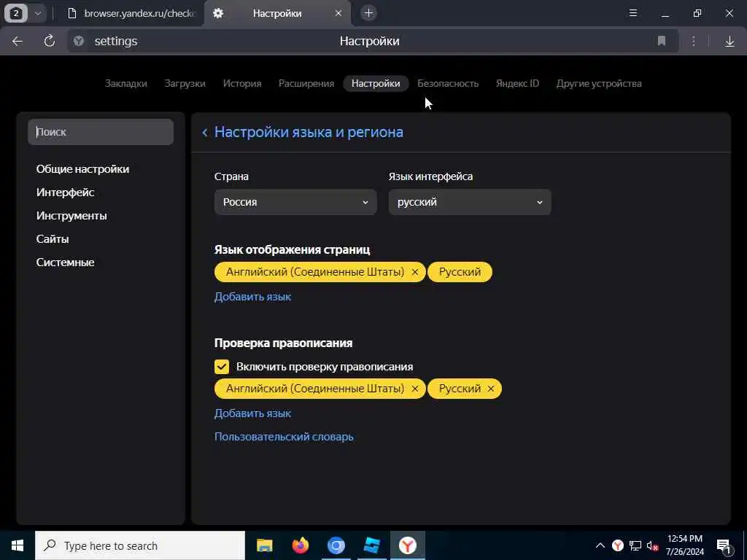Click the Русский page display language chip
Screen dimensions: 747x560
460,272
